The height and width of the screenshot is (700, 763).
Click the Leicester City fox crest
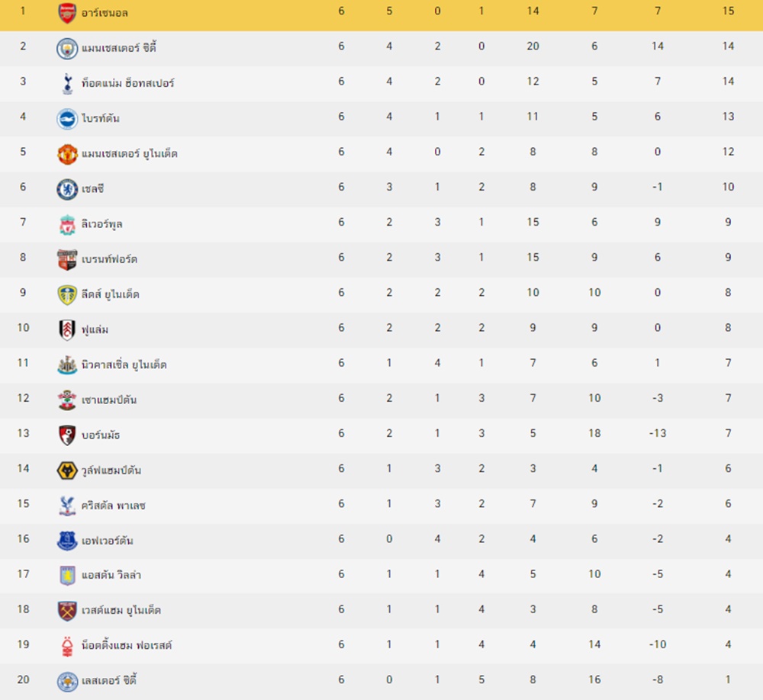(x=67, y=682)
